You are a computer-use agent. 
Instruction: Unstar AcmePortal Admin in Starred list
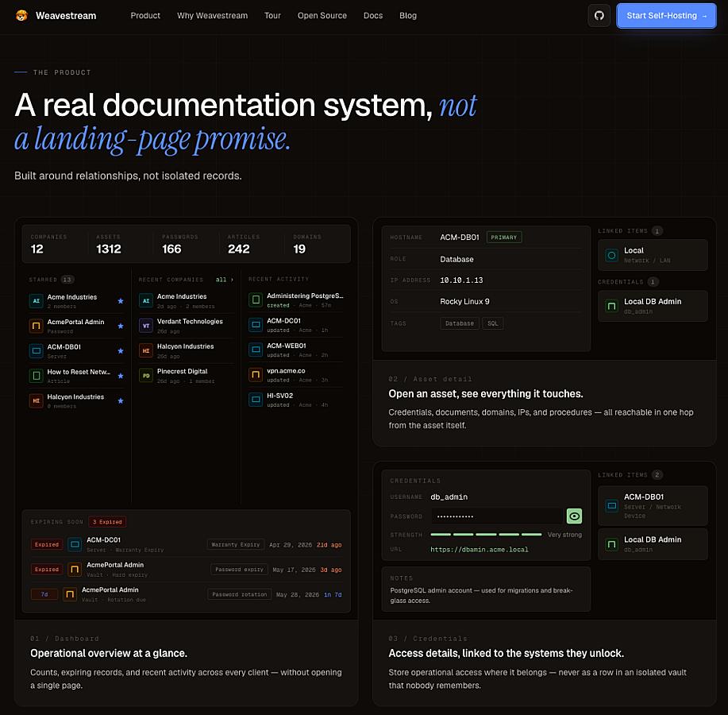pos(121,326)
